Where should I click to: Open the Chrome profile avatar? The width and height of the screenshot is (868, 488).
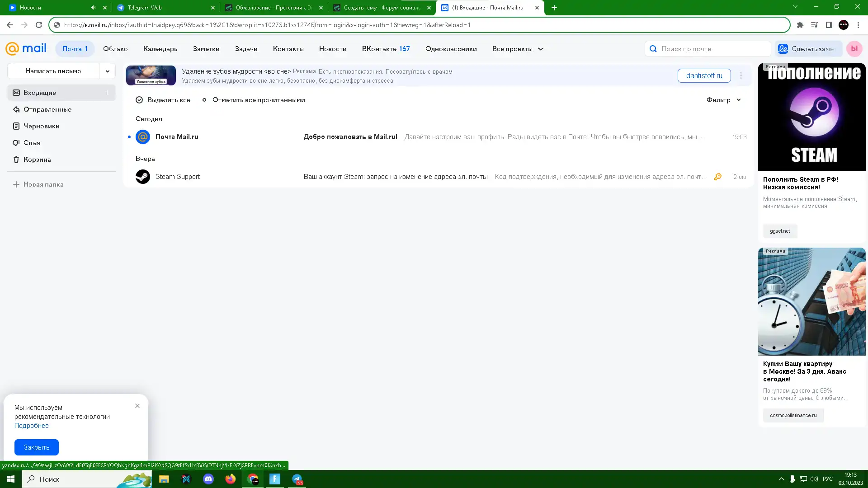pos(843,25)
